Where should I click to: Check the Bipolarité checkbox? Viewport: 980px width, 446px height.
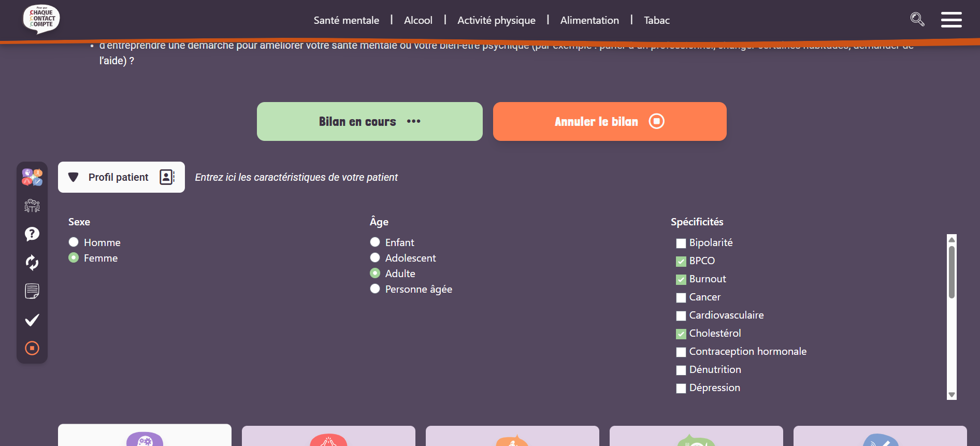pyautogui.click(x=681, y=243)
